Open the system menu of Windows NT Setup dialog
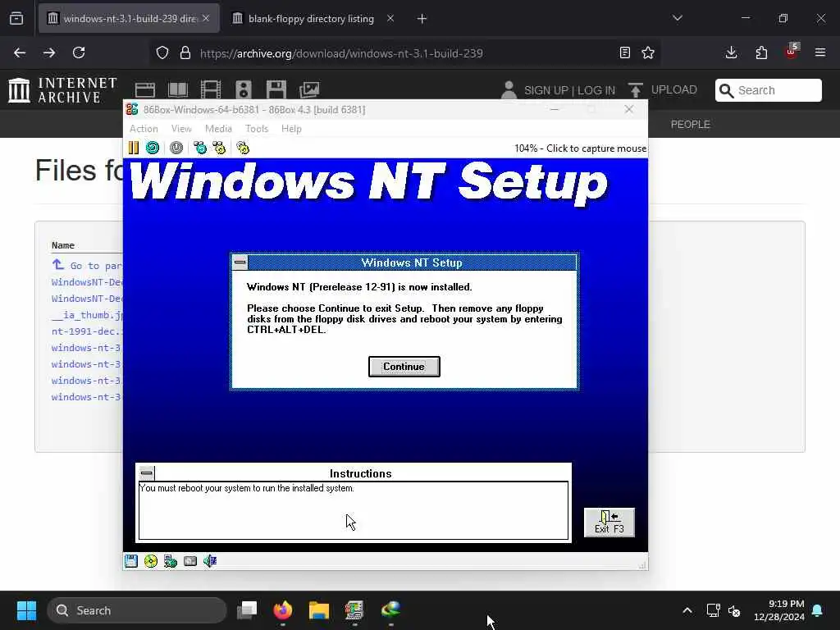The height and width of the screenshot is (630, 840). click(240, 262)
